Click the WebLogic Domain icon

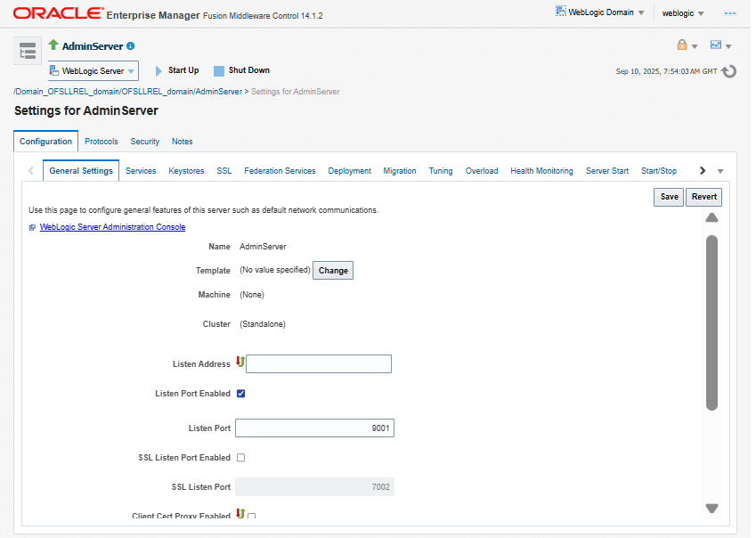click(x=561, y=11)
